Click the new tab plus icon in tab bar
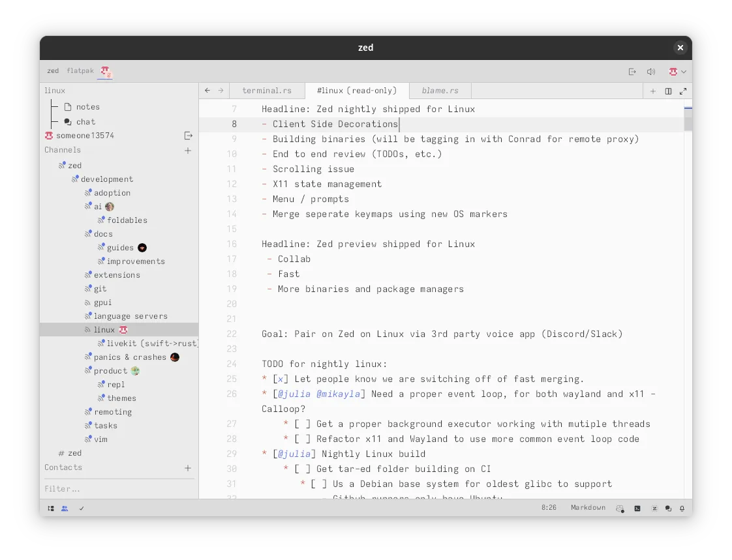 coord(652,91)
